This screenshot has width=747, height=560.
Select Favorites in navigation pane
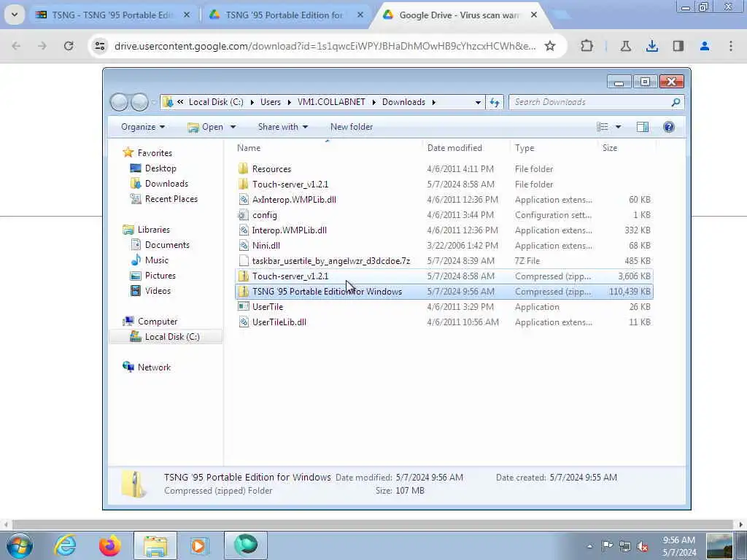[155, 153]
